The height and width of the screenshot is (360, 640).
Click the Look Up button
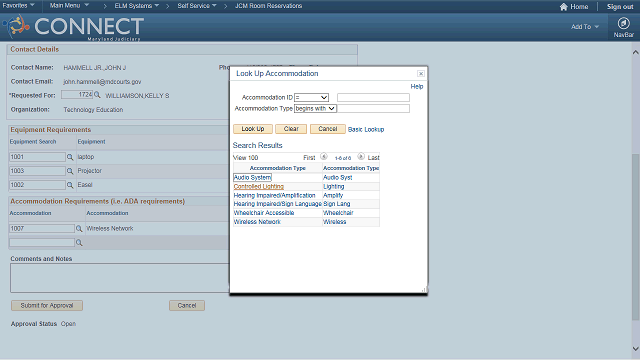click(x=253, y=129)
